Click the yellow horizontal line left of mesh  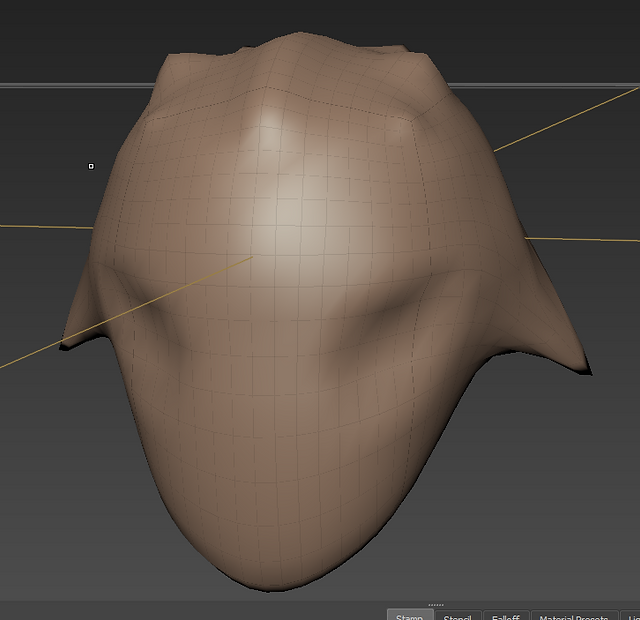pyautogui.click(x=46, y=227)
